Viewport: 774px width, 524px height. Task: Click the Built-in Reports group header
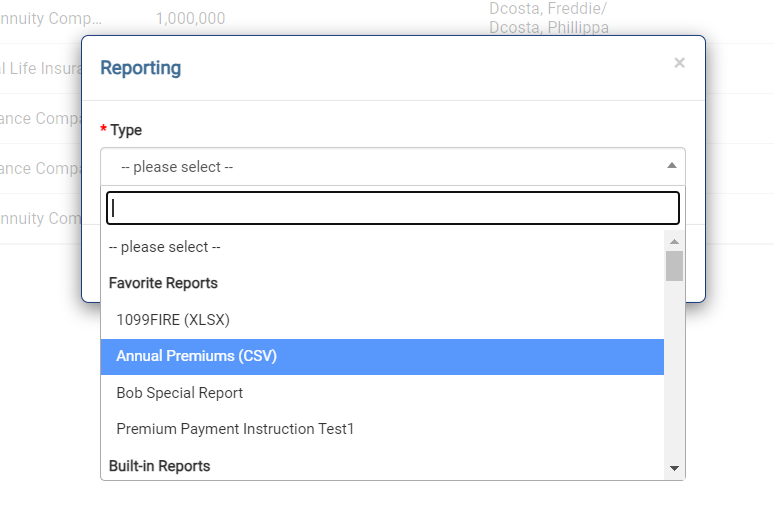point(159,466)
